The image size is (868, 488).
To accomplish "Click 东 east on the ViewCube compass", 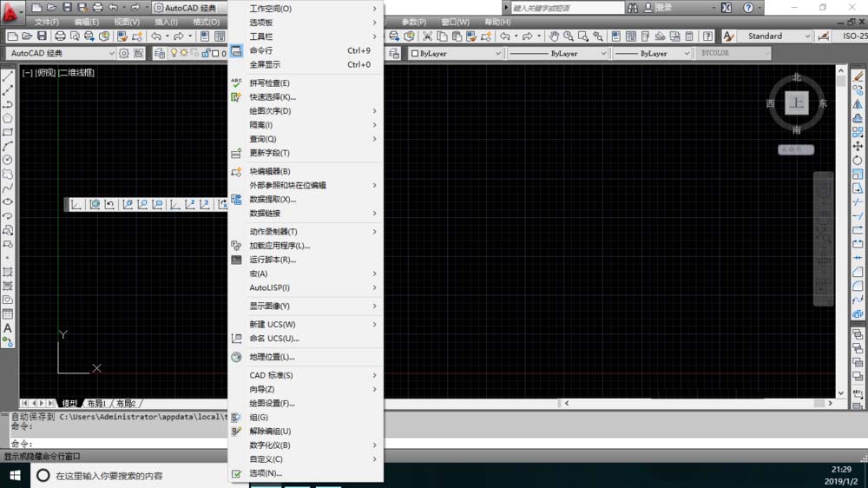I will click(x=823, y=103).
